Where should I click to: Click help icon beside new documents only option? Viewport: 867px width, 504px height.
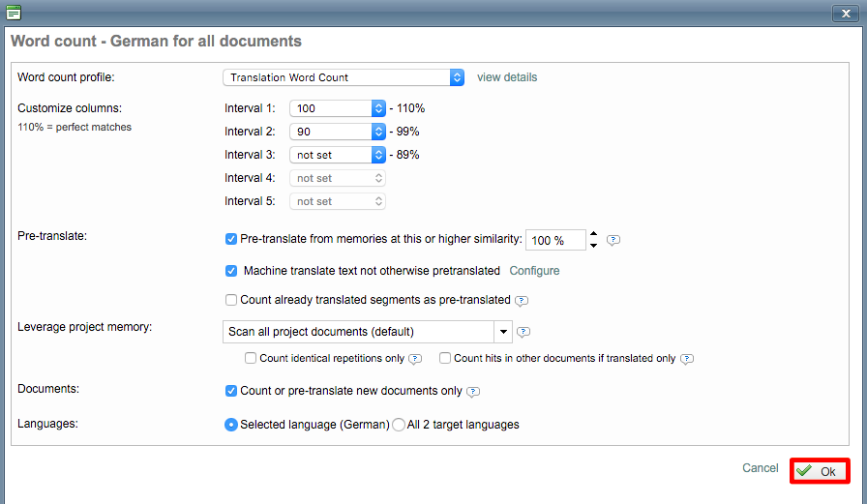473,392
